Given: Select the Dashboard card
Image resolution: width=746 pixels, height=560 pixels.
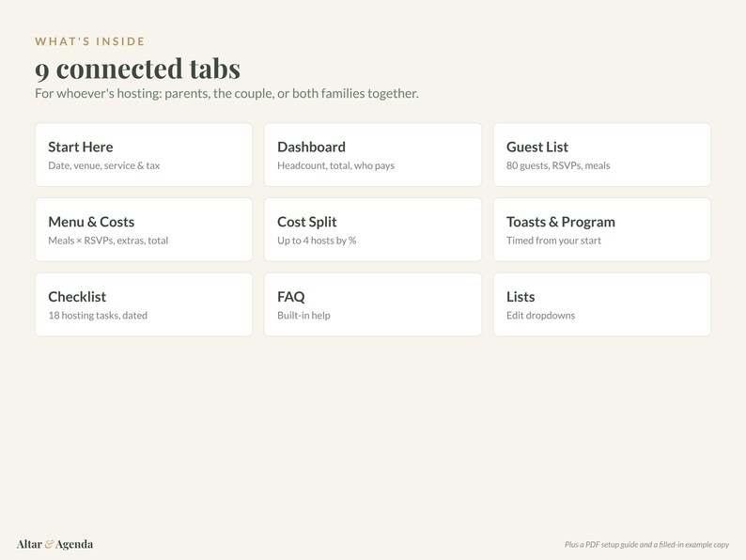Looking at the screenshot, I should (373, 155).
